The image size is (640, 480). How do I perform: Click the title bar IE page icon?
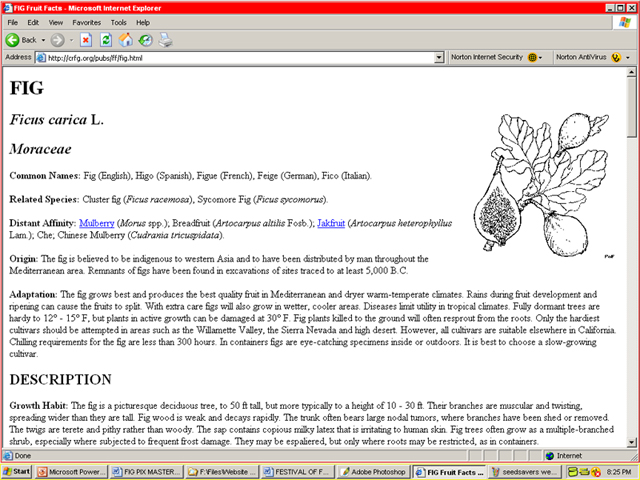[7, 8]
